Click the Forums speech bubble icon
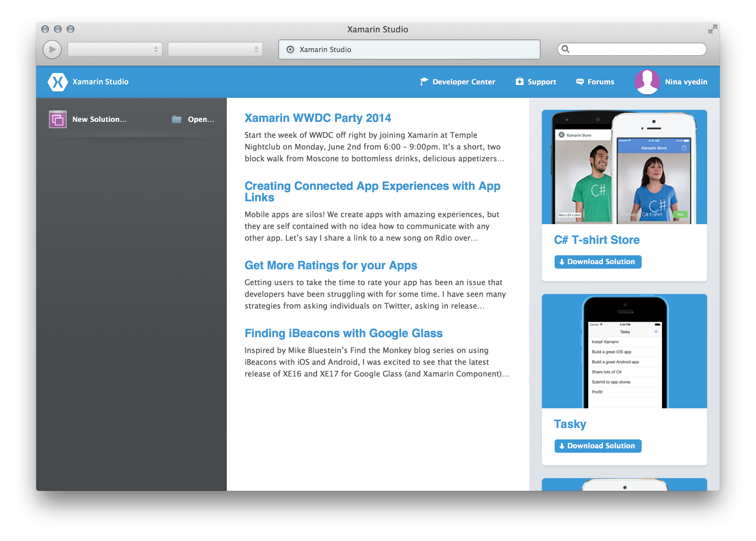Viewport: 756px width, 541px height. point(580,82)
